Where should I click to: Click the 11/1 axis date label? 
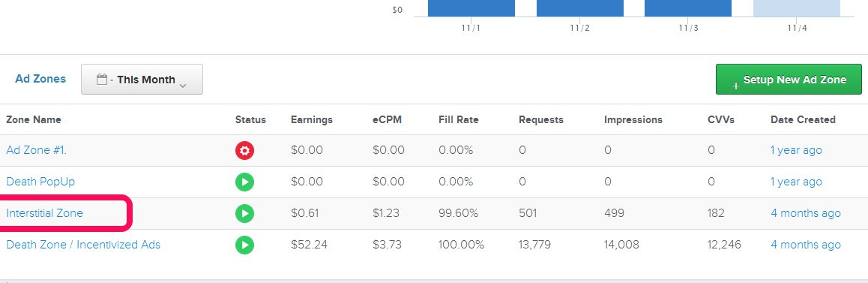(471, 28)
